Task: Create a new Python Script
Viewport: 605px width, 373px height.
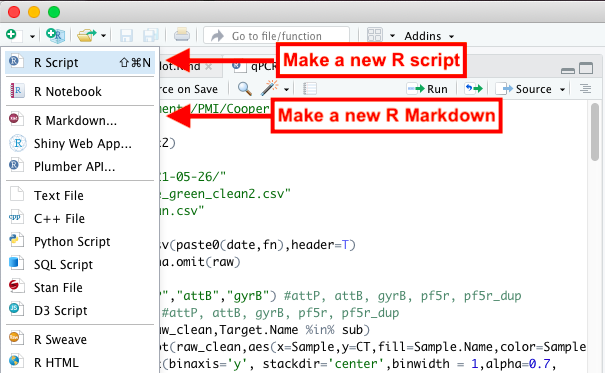Action: (80, 241)
